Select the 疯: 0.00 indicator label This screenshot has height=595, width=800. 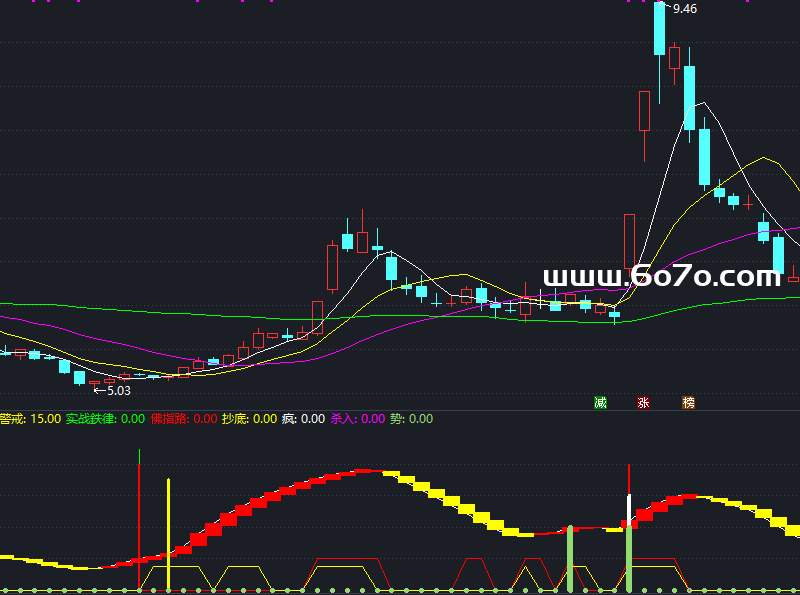(303, 419)
